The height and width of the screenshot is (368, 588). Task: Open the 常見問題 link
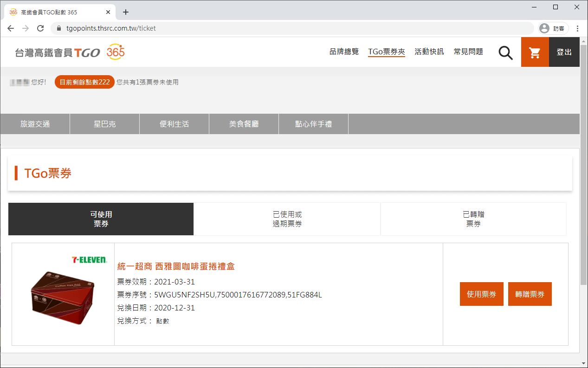click(x=468, y=52)
